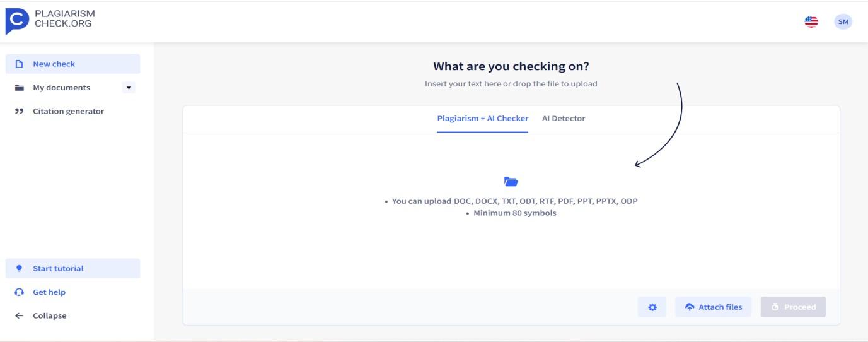Click the My documents folder icon
The image size is (868, 342).
click(20, 88)
